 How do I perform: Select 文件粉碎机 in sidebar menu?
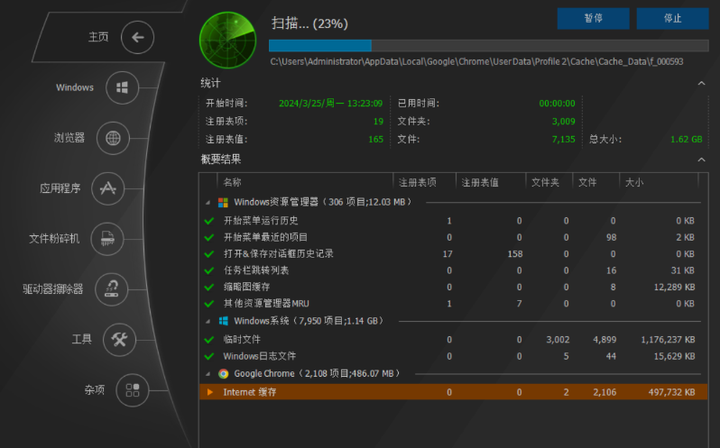[x=54, y=239]
